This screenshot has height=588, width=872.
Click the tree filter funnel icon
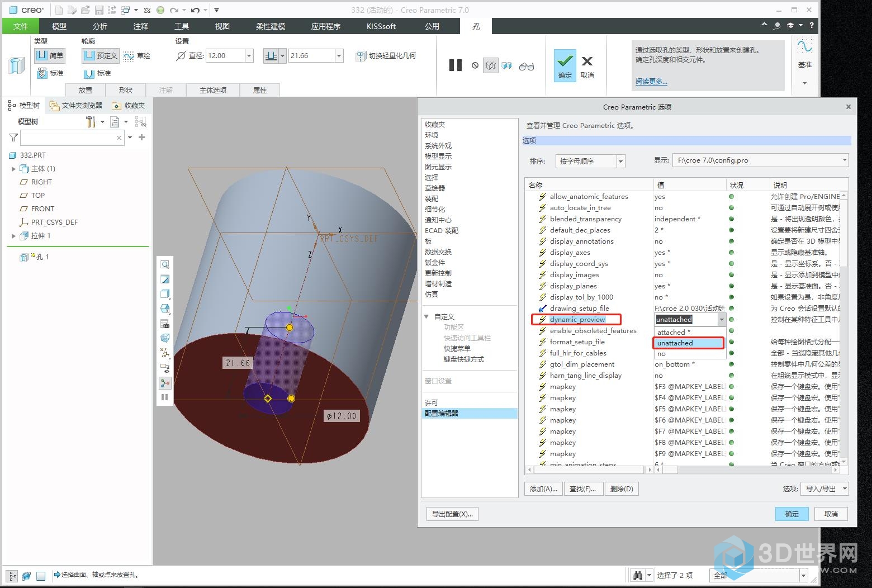13,137
